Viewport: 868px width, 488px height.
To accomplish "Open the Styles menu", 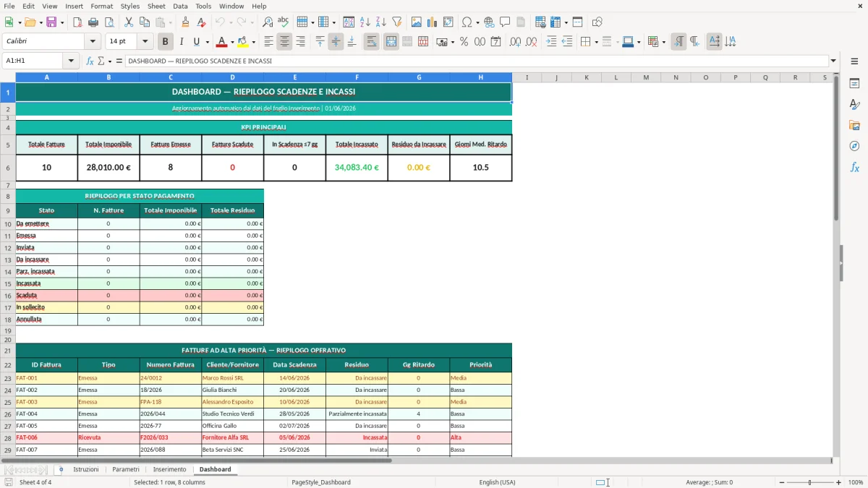I will pyautogui.click(x=130, y=6).
